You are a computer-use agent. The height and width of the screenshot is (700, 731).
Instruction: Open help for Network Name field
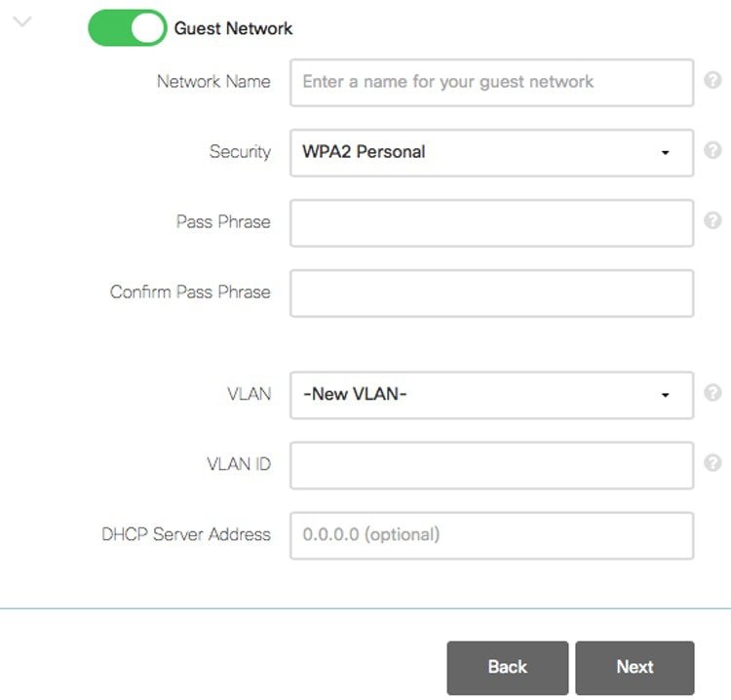point(712,81)
